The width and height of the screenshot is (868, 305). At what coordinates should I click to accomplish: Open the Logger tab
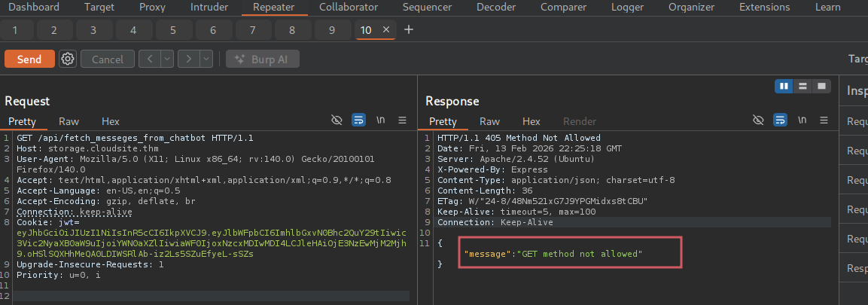[627, 8]
